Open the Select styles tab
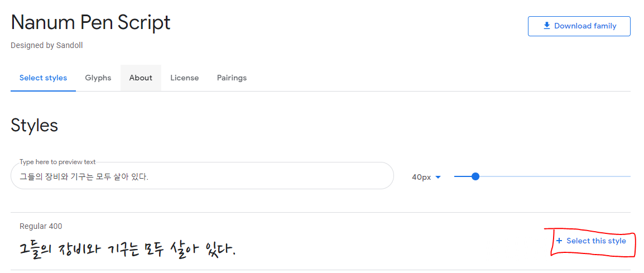 pyautogui.click(x=43, y=78)
